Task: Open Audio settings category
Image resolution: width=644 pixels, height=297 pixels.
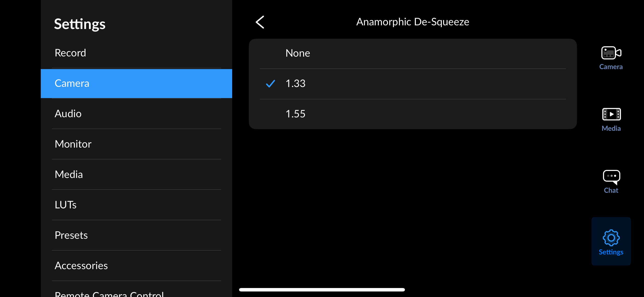Action: (x=136, y=114)
